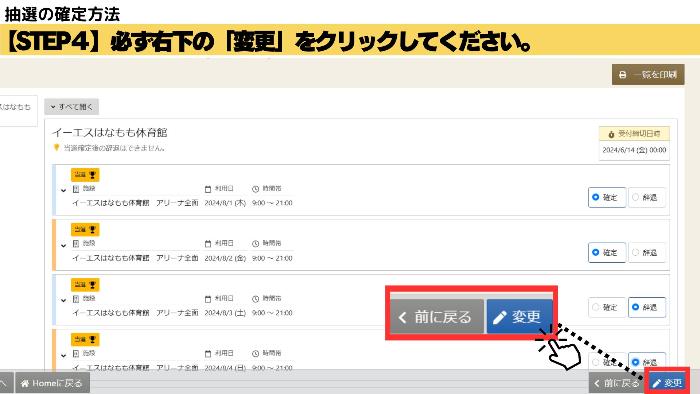Screen dimensions: 700x394
Task: Click the lightbulb icon beside the 当選確定後 notice
Action: (x=56, y=148)
